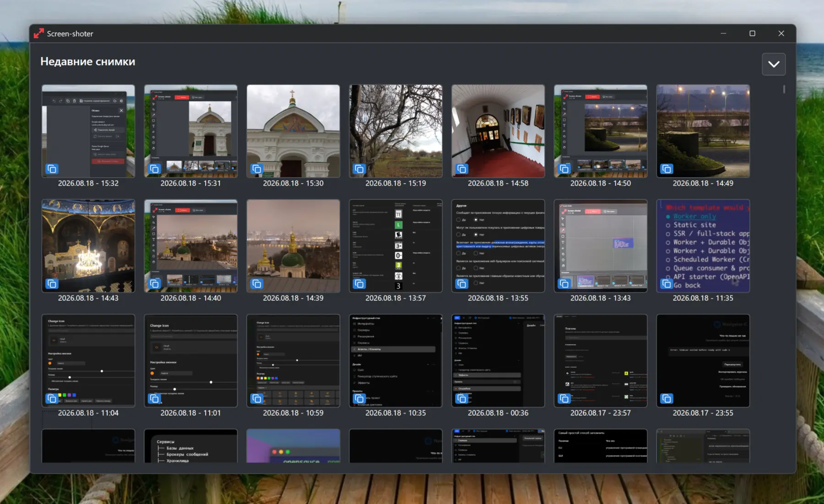The height and width of the screenshot is (504, 824).
Task: Copy the 2026.08.18 - 15:19 snapshot
Action: click(359, 169)
